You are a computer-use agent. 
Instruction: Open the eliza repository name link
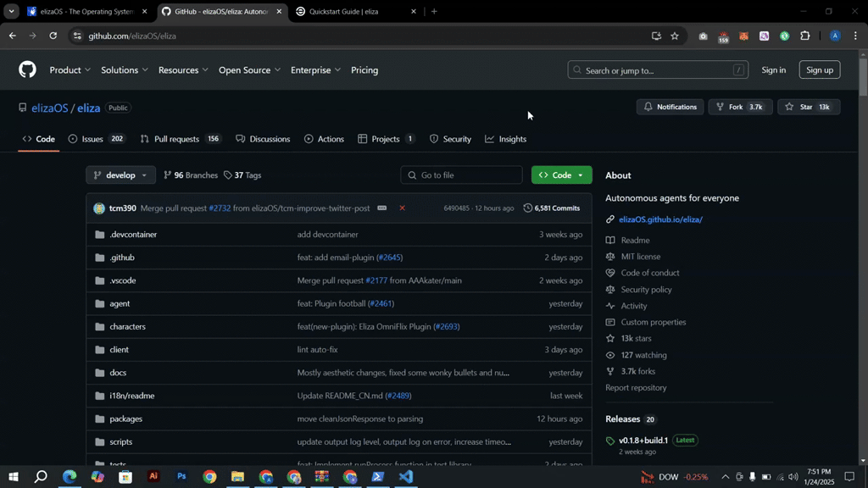[x=88, y=108]
